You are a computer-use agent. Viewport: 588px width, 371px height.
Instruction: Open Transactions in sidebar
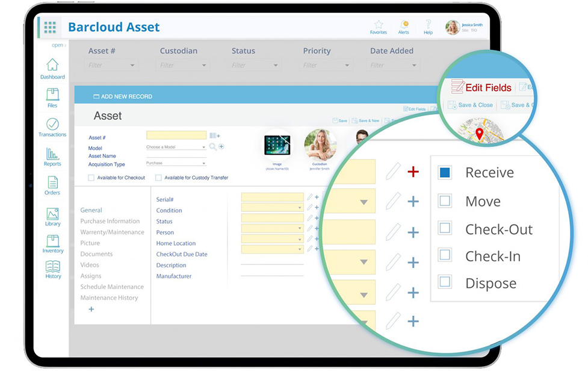(52, 128)
